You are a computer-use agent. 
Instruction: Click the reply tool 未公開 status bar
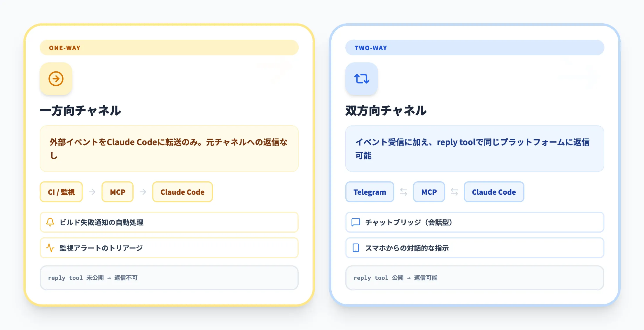(169, 278)
